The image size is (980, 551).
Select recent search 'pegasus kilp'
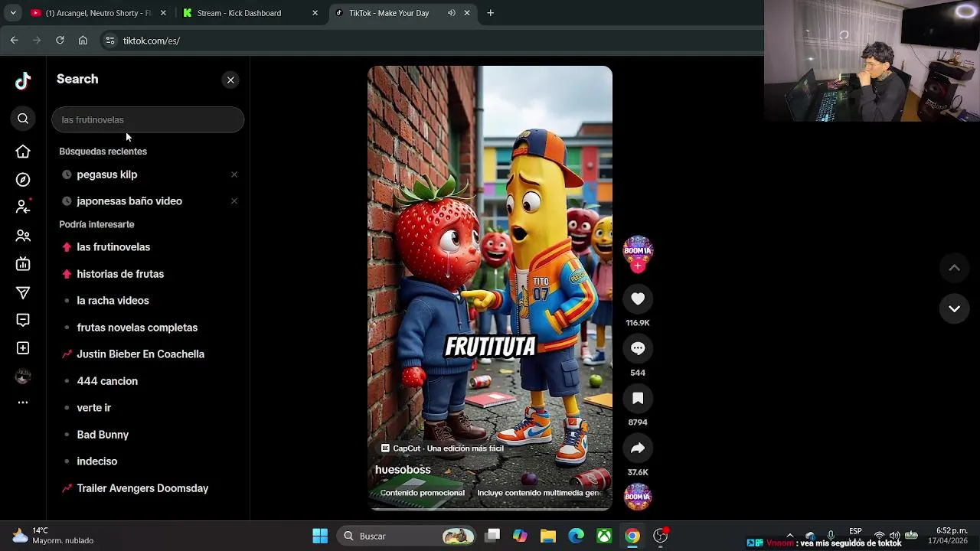click(x=106, y=174)
